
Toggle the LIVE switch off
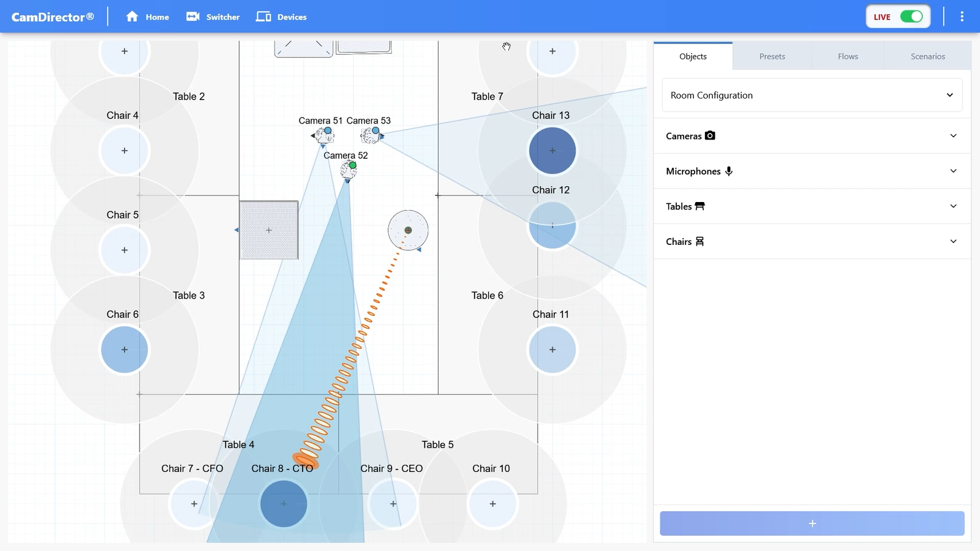tap(911, 17)
